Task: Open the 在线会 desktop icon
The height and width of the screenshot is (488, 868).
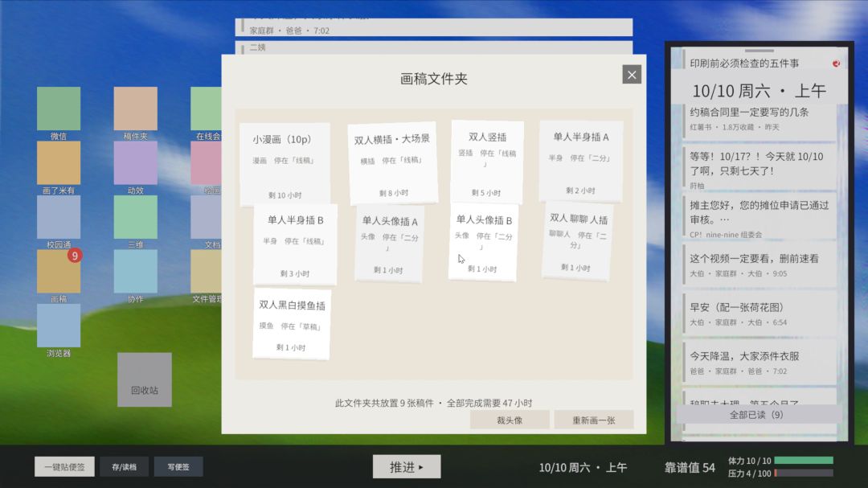Action: click(206, 109)
